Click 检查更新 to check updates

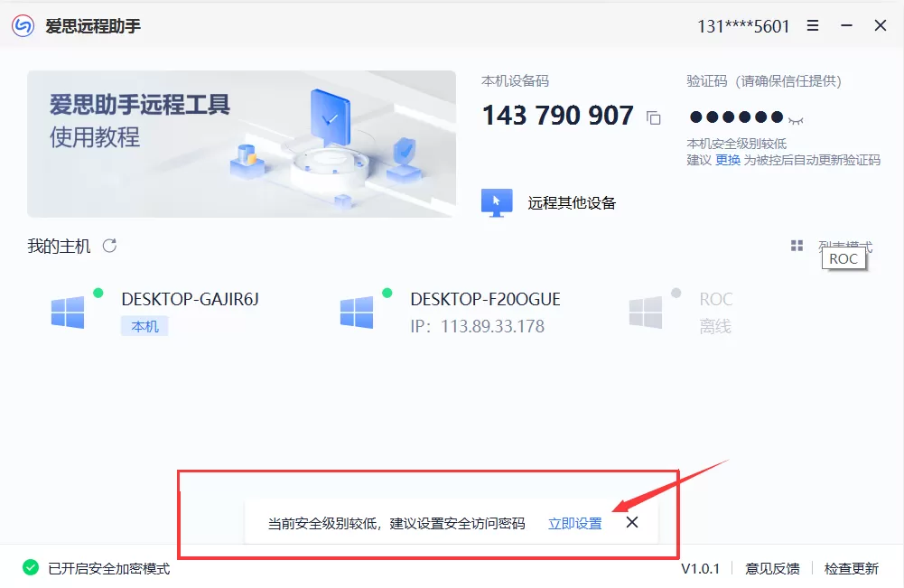coord(851,569)
